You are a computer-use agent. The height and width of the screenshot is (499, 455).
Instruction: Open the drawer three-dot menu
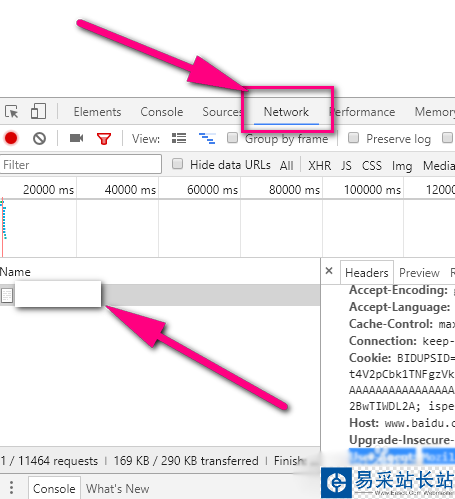tap(12, 487)
